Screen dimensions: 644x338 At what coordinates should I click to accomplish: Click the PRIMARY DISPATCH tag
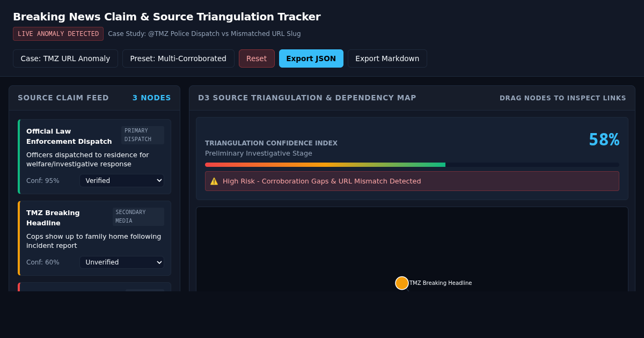click(x=143, y=135)
